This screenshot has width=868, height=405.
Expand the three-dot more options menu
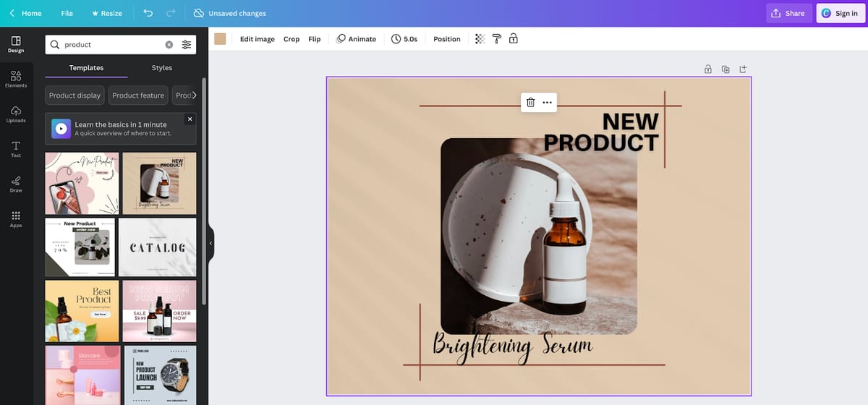pyautogui.click(x=548, y=103)
